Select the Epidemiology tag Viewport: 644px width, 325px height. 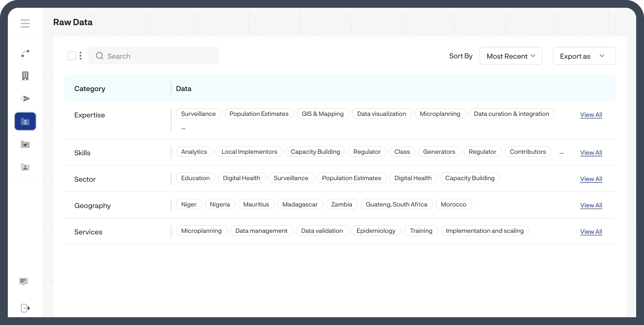pyautogui.click(x=376, y=231)
